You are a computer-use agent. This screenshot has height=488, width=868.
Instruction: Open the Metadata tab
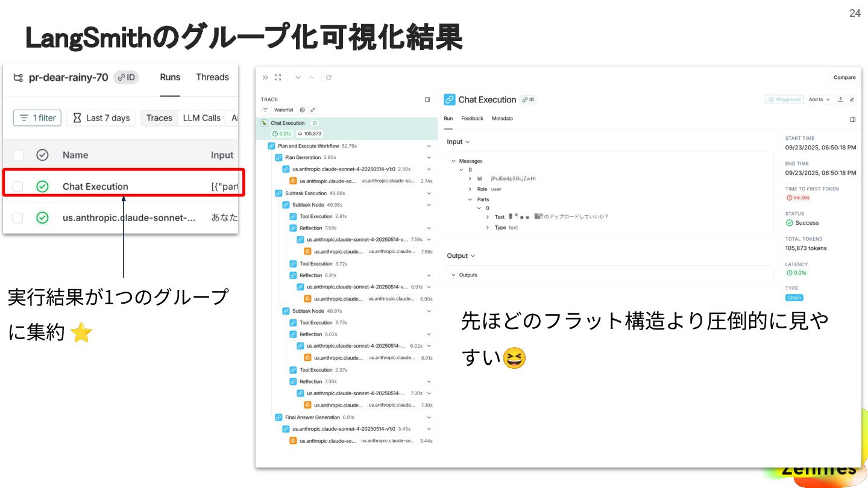[502, 119]
